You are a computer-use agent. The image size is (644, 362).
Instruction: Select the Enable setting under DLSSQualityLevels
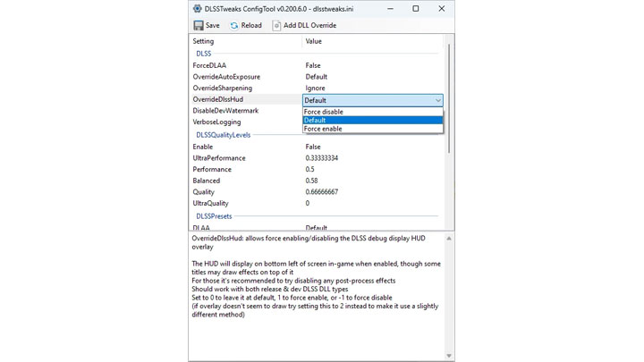click(202, 147)
